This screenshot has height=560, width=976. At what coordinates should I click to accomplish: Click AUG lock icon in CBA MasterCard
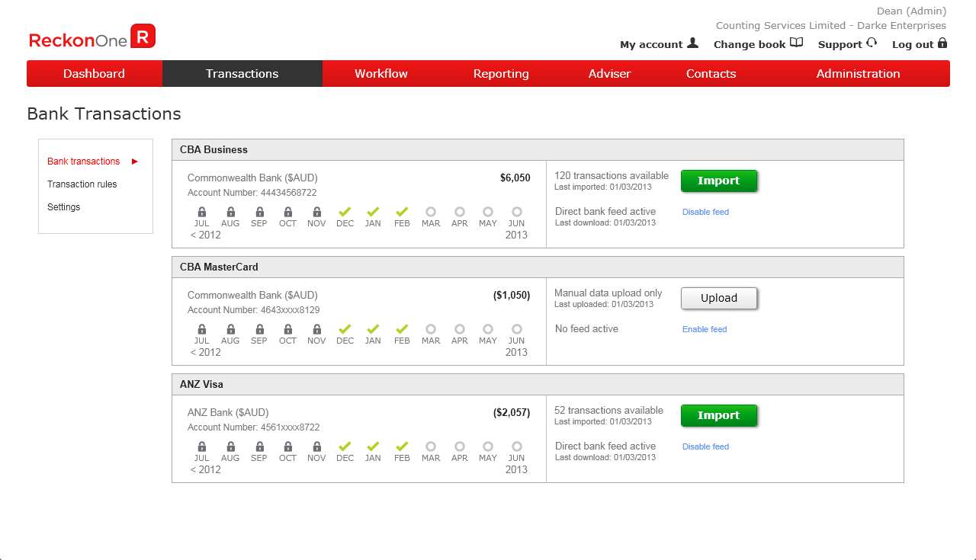(x=230, y=329)
